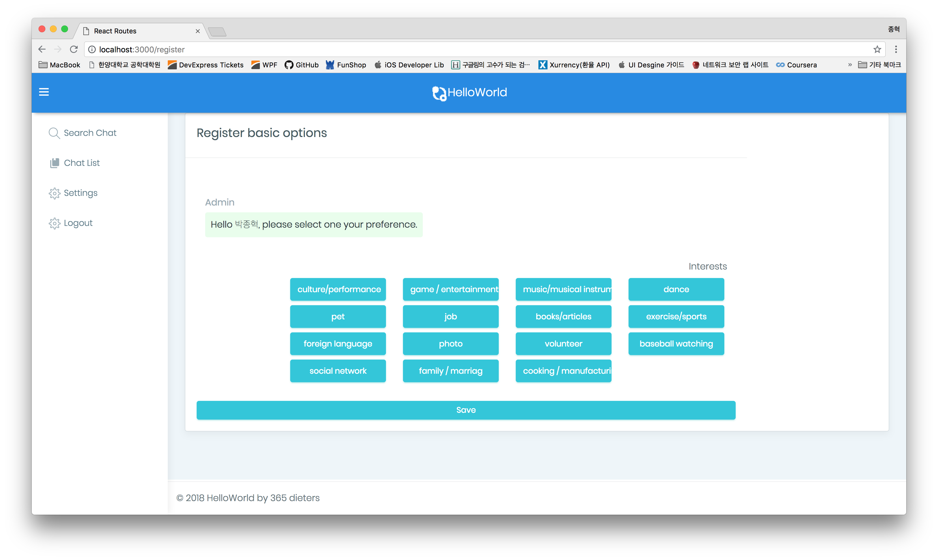Switch to the React Routes tab
The width and height of the screenshot is (938, 560).
point(140,31)
